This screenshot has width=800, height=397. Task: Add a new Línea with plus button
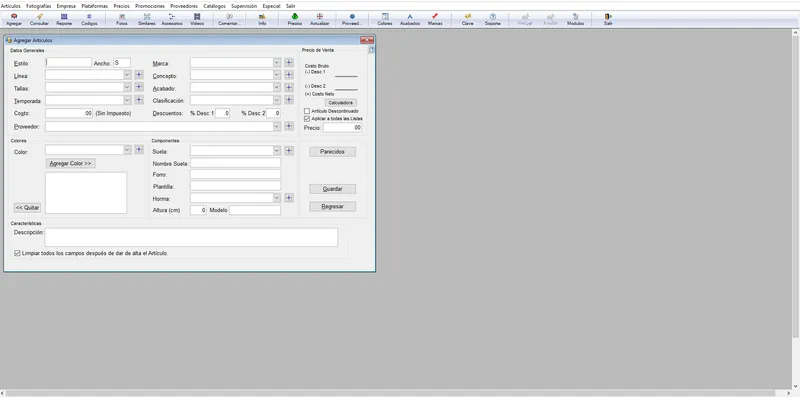(139, 75)
